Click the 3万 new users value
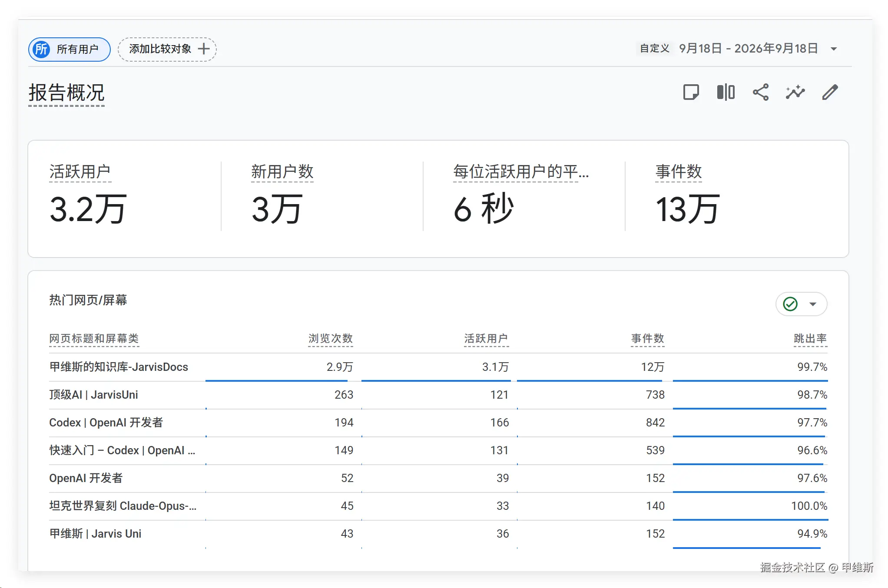888x588 pixels. click(277, 209)
